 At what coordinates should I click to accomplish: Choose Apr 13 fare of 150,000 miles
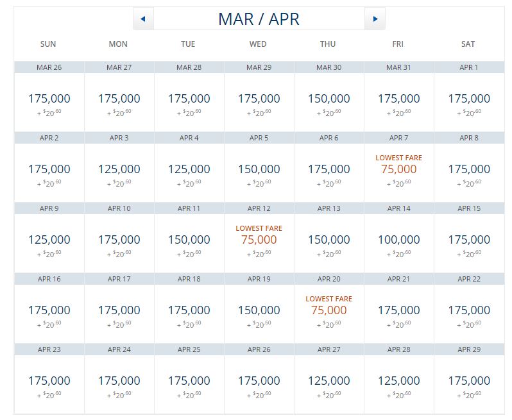[329, 240]
